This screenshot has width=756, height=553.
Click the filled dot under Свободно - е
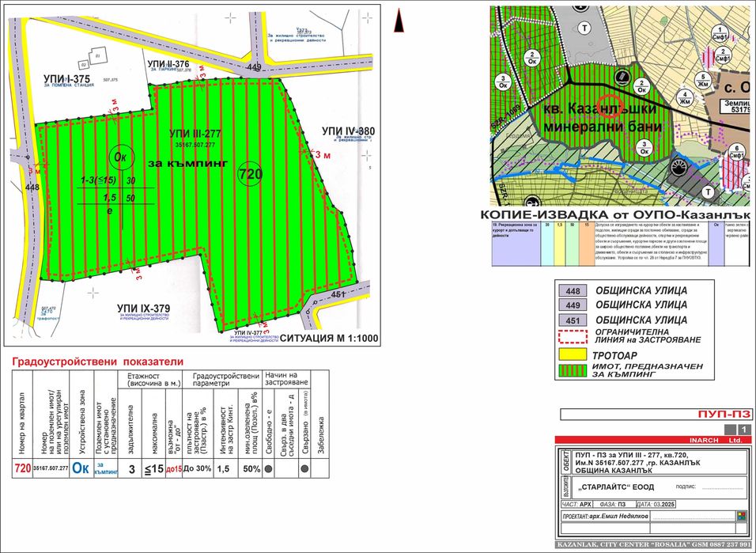[269, 468]
